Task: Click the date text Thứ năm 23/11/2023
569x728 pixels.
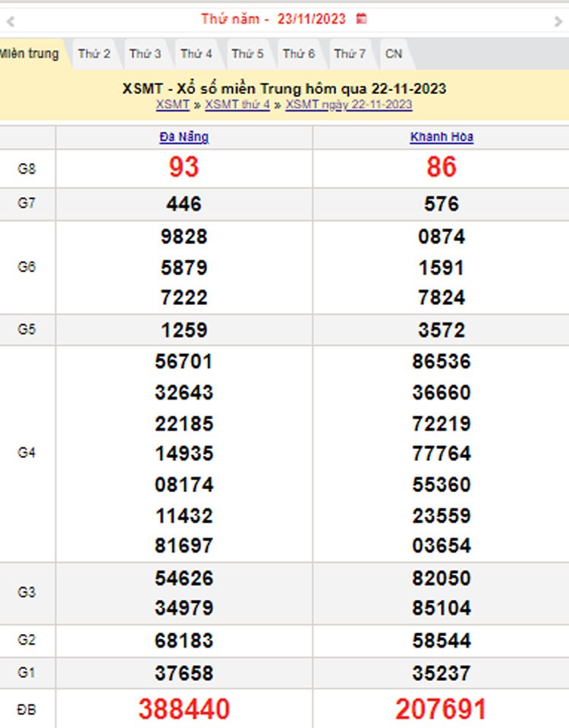Action: [273, 19]
